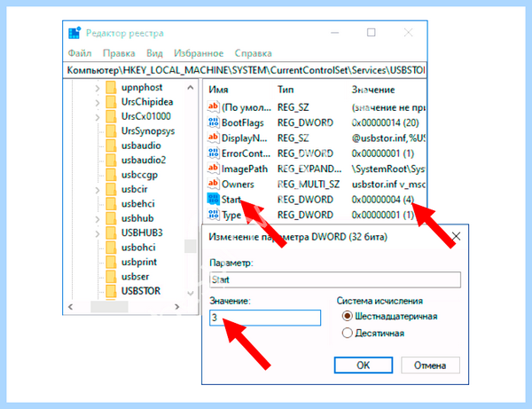532x409 pixels.
Task: Click the usbaudio2 folder icon
Action: pyautogui.click(x=111, y=160)
